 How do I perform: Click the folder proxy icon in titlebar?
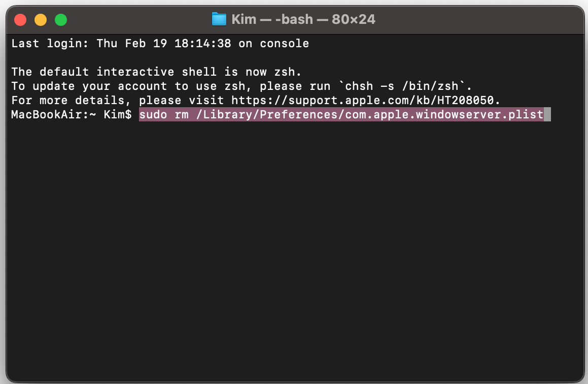(218, 19)
